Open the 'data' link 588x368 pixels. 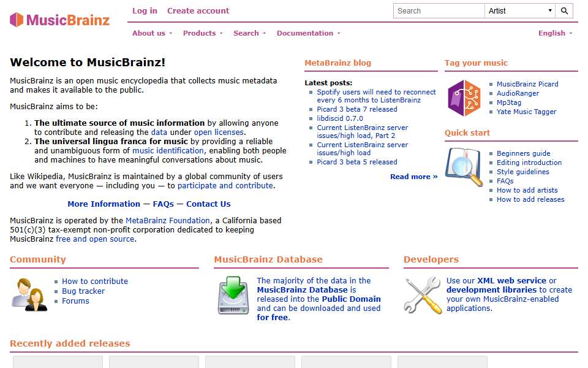click(159, 132)
